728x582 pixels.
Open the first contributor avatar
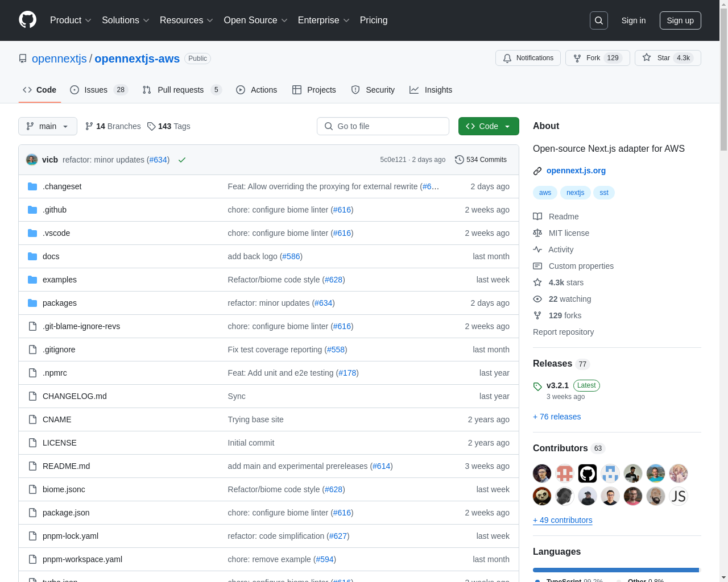pyautogui.click(x=542, y=473)
